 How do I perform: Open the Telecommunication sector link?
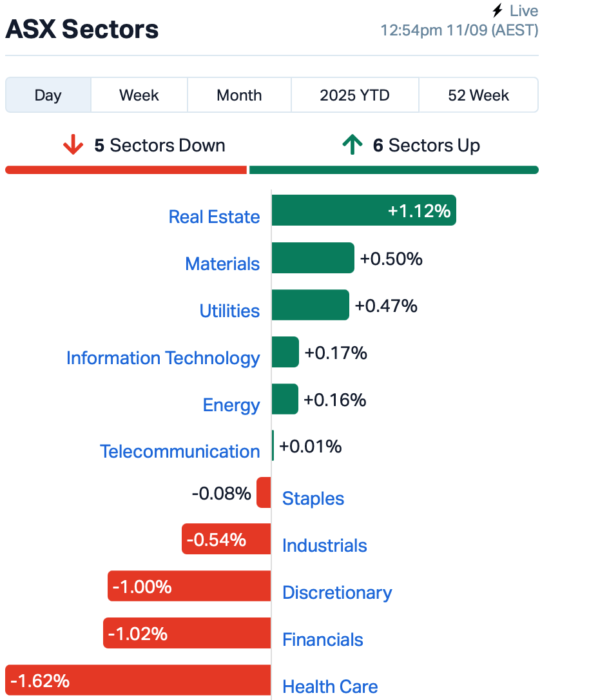(x=180, y=451)
